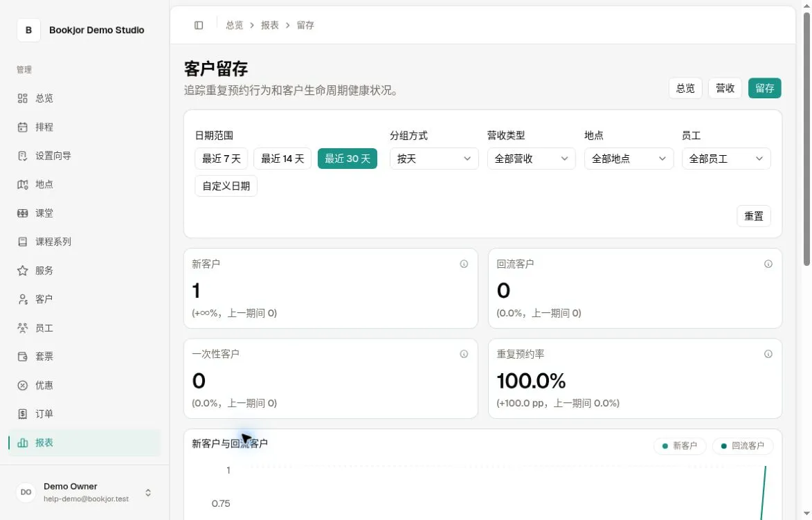Open the 营收类型 全部营收 dropdown
Viewport: 812px width, 520px height.
click(x=532, y=159)
